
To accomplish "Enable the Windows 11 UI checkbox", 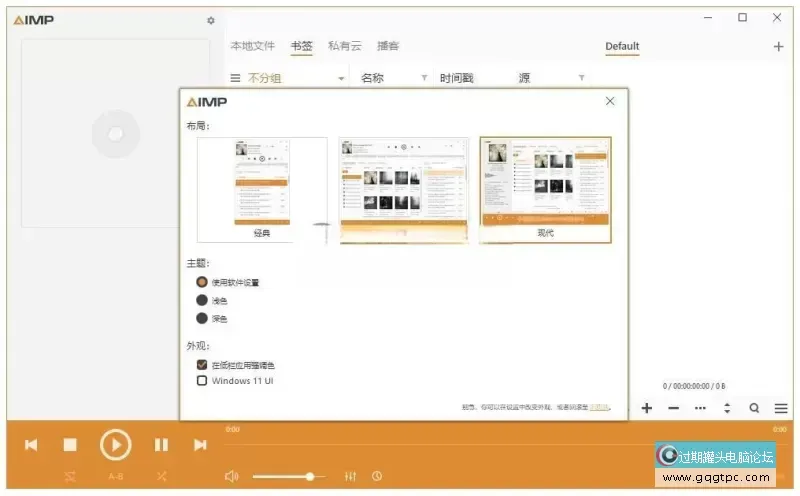I will (x=202, y=381).
